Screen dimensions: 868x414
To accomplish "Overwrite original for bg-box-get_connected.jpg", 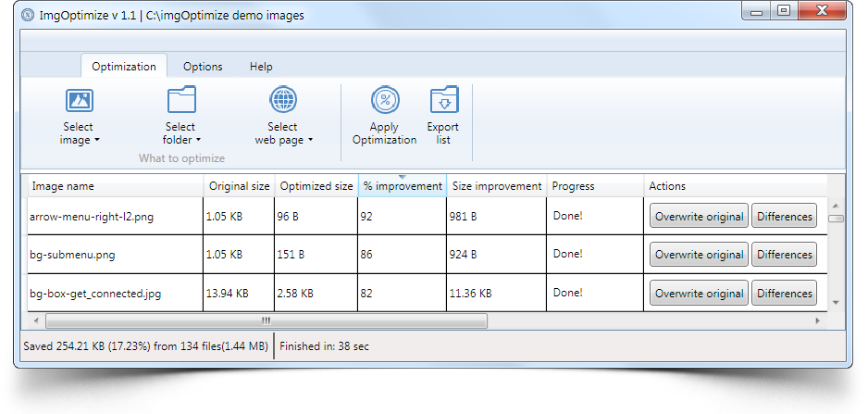I will [700, 294].
